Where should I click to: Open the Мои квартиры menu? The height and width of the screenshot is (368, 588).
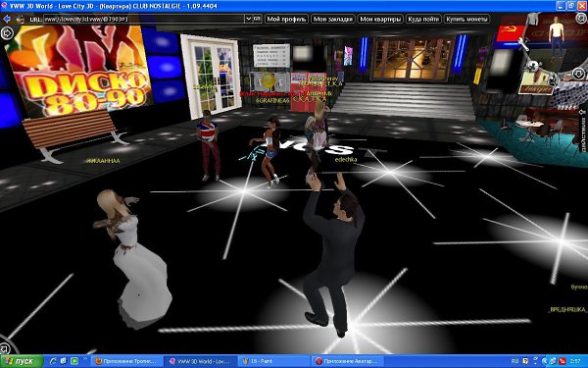380,19
